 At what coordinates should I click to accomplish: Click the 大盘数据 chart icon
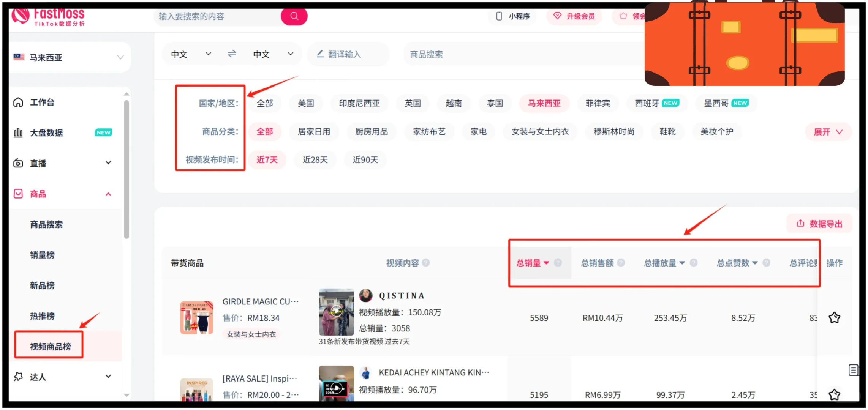18,132
